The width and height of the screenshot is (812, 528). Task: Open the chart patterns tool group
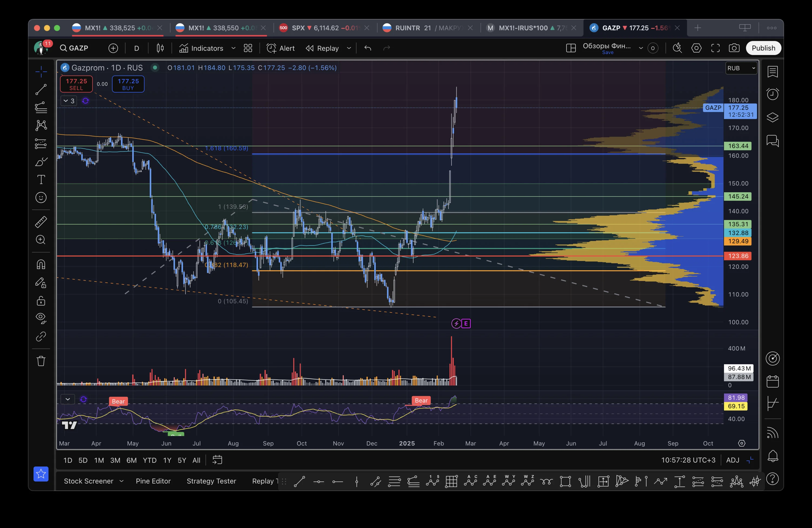(41, 125)
